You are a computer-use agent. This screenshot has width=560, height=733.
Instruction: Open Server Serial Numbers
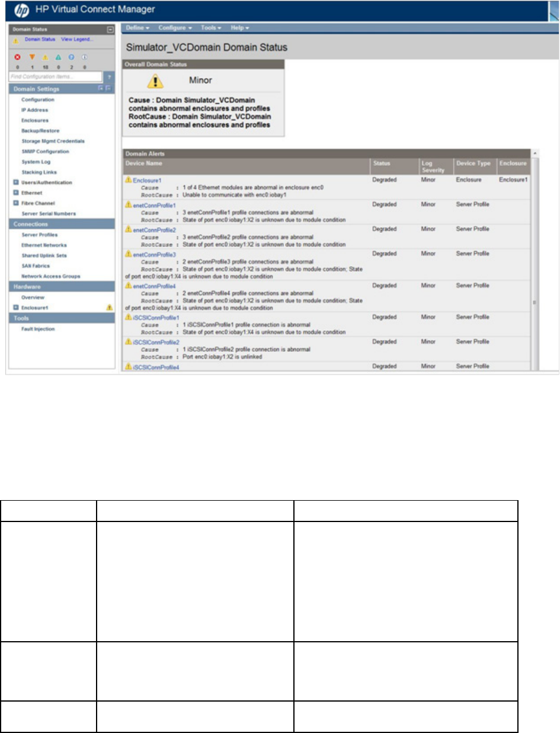click(49, 213)
